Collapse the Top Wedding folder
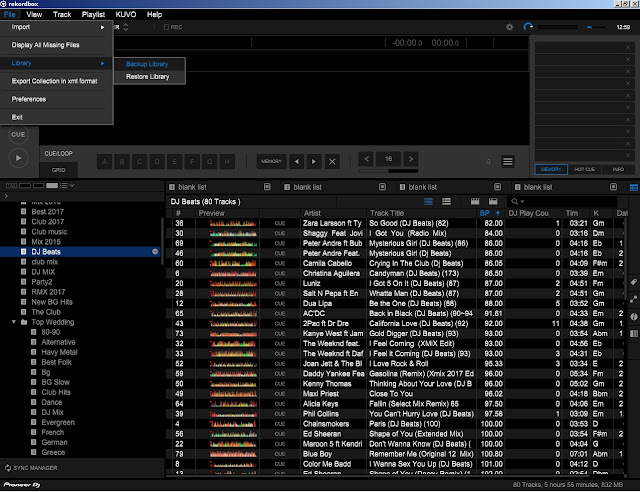Image resolution: width=640 pixels, height=492 pixels. pyautogui.click(x=14, y=322)
